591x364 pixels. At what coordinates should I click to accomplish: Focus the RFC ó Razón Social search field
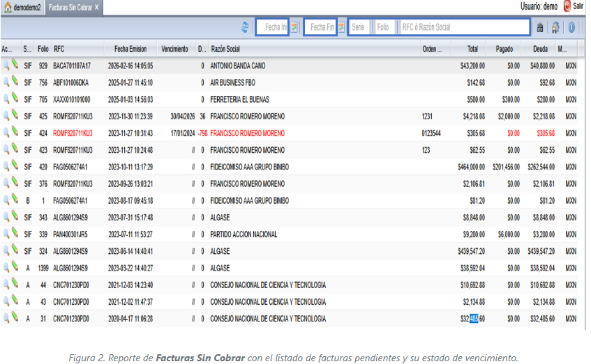point(463,27)
